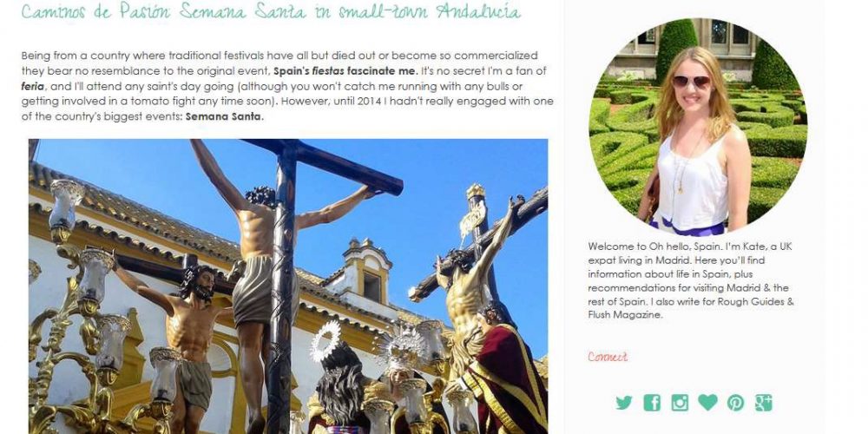Open the Twitter social icon
Screen dimensions: 868x434
(x=624, y=403)
